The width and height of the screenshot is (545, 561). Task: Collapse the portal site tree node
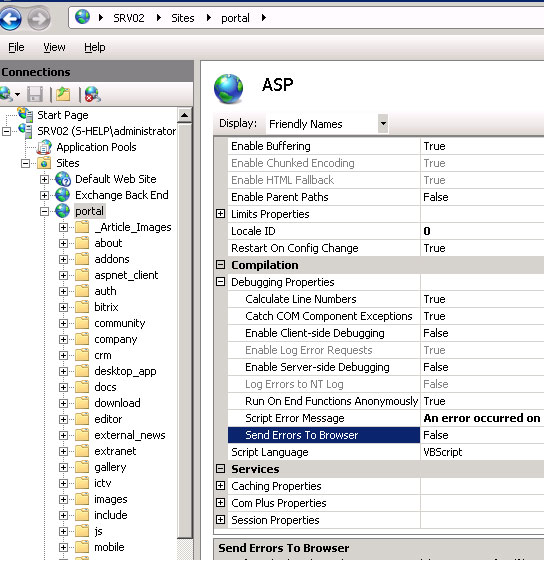(44, 211)
